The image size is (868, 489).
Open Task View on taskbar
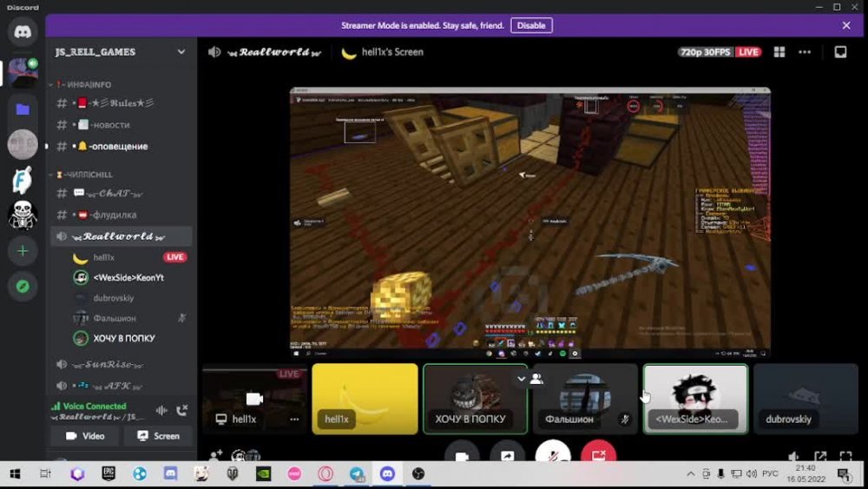point(45,474)
